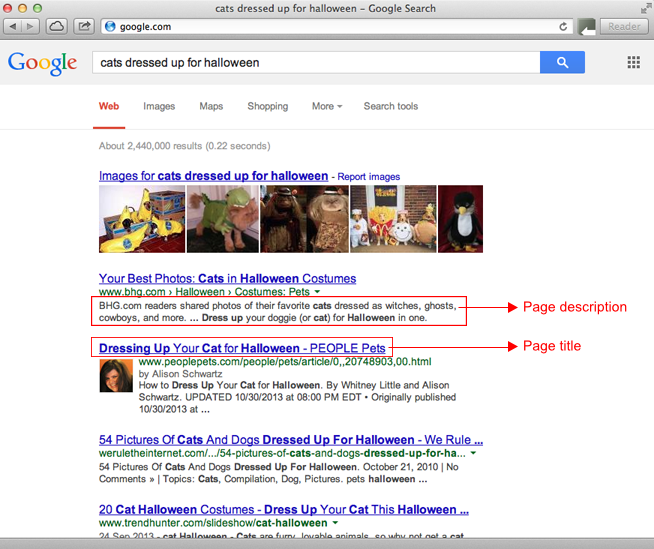Open the dark costumed cats thumbnail
Screen dimensions: 654x549
point(304,219)
